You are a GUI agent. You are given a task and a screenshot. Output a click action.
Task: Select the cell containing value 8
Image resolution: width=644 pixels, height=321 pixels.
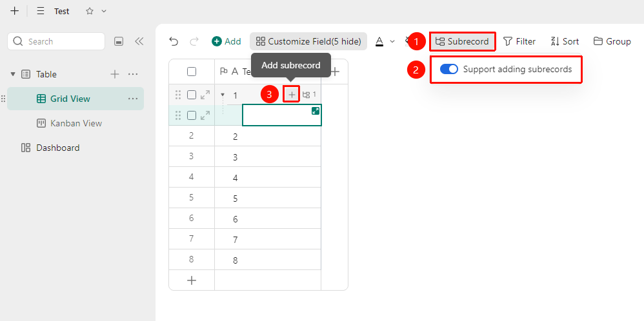(x=268, y=259)
